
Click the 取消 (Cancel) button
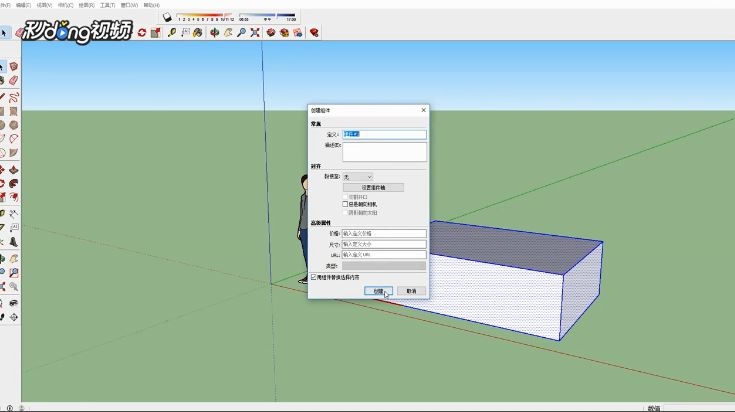tap(411, 291)
